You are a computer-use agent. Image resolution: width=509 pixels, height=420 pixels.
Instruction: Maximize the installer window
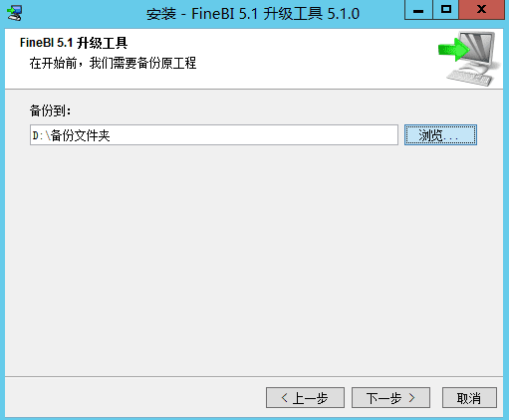tap(446, 10)
